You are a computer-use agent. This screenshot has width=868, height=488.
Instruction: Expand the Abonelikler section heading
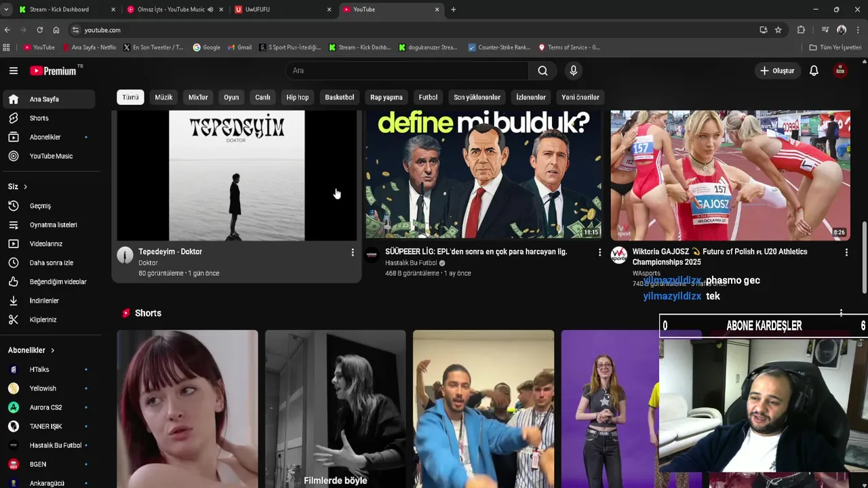coord(31,350)
